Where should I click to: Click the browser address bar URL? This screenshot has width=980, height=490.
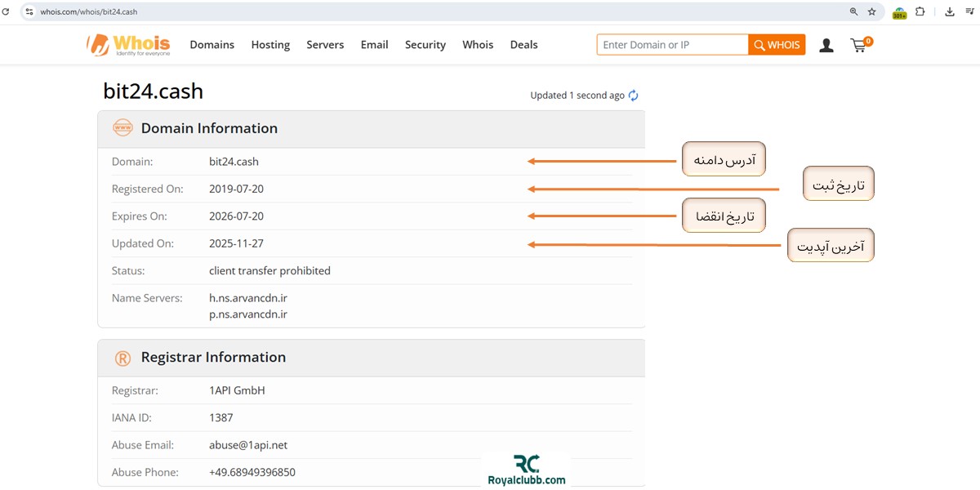pyautogui.click(x=89, y=11)
